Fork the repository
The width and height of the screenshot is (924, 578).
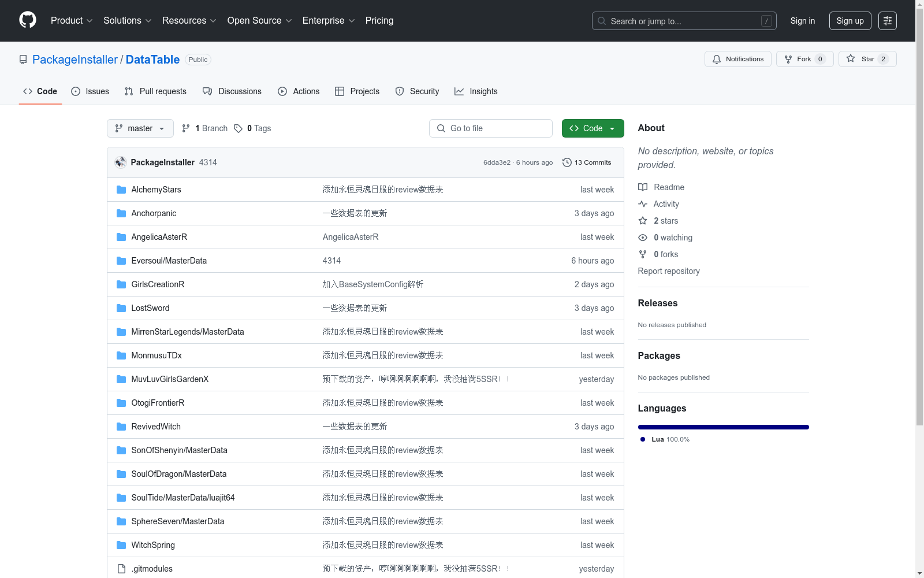(x=804, y=58)
